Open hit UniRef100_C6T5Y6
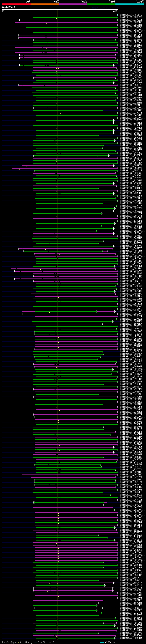This screenshot has width=146, height=644. (131, 364)
